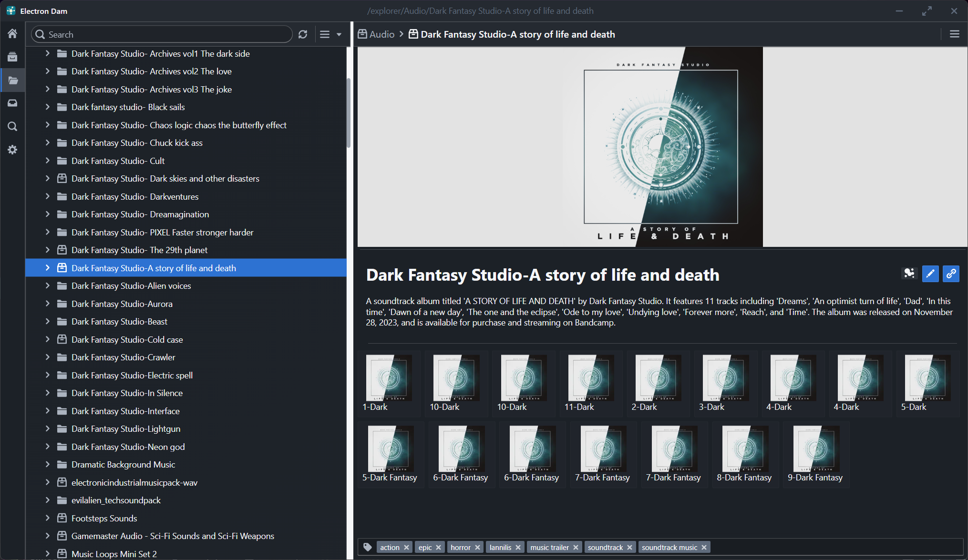
Task: Click the AI generate icon beside title
Action: (909, 274)
